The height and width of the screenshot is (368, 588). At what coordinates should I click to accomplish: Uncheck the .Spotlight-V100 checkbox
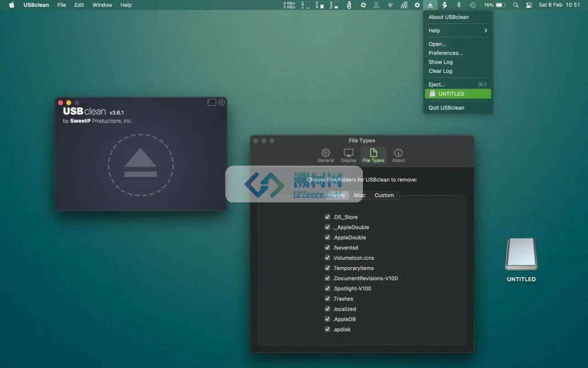[x=328, y=288]
